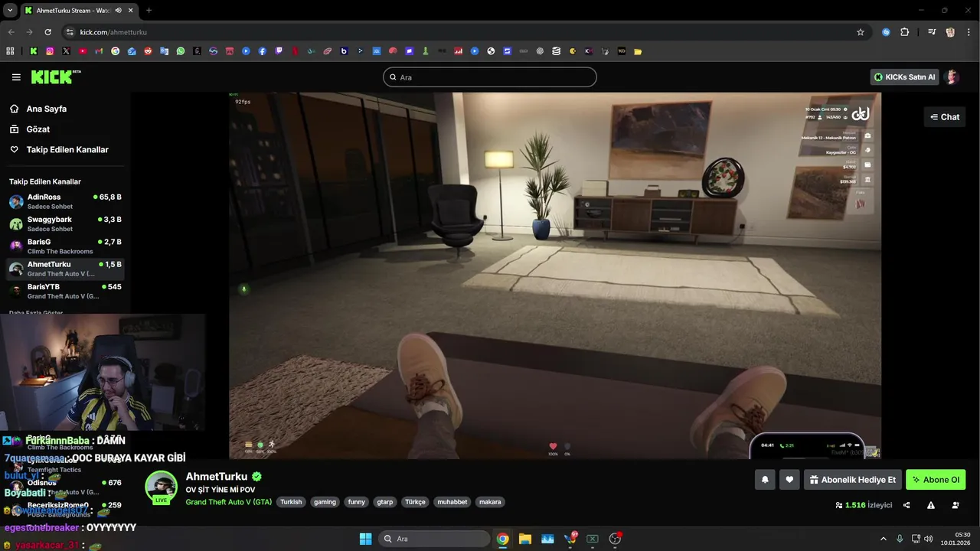
Task: Open the Twitch bookmark
Action: click(279, 51)
